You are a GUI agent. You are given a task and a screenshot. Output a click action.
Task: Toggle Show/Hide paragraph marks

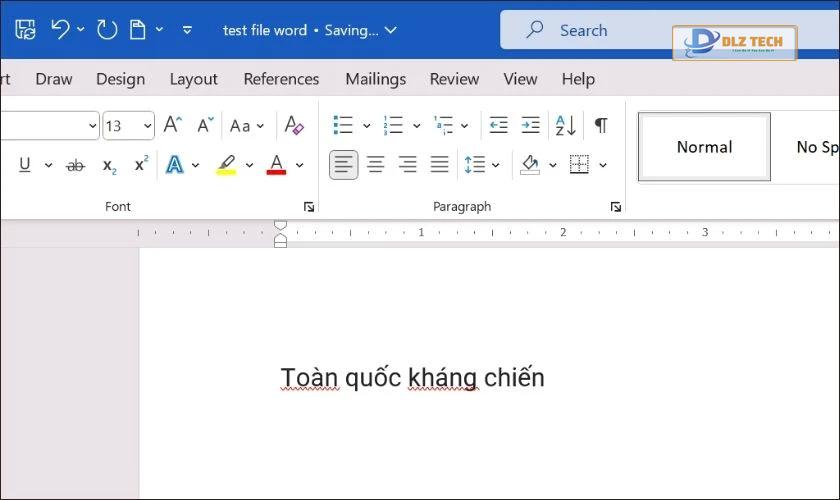[601, 125]
